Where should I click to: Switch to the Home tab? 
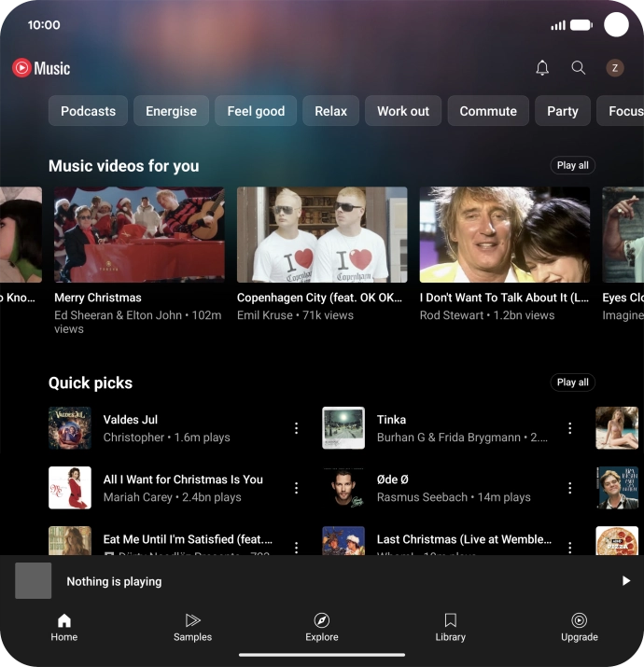pyautogui.click(x=64, y=628)
